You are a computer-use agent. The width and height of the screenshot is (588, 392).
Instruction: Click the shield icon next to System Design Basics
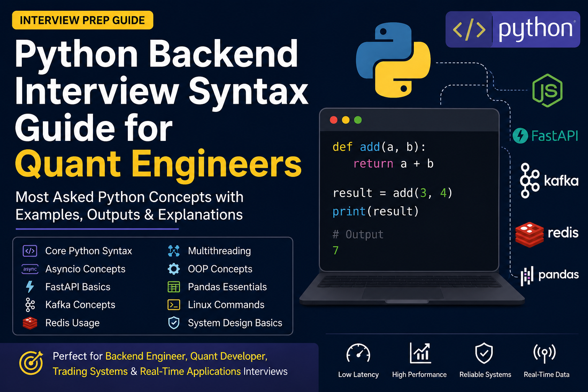coord(174,323)
